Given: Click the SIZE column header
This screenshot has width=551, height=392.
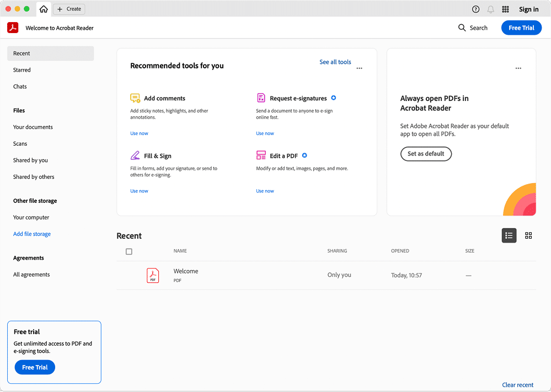Looking at the screenshot, I should pyautogui.click(x=469, y=251).
